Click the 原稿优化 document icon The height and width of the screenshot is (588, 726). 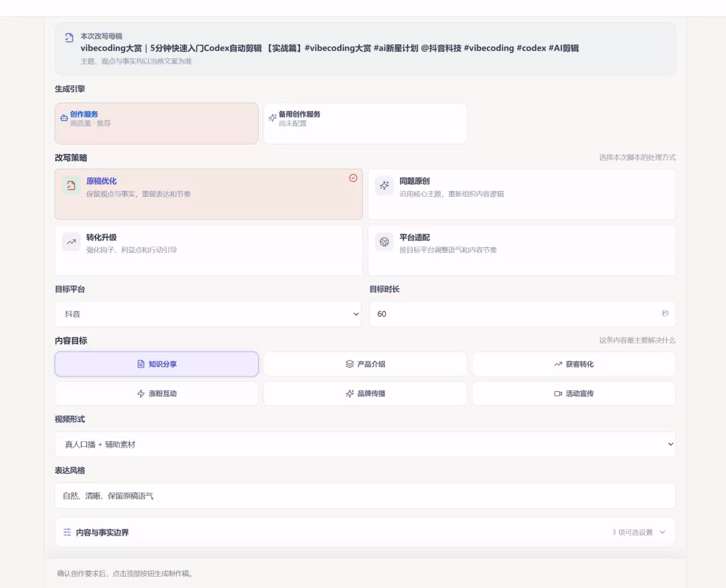point(71,185)
